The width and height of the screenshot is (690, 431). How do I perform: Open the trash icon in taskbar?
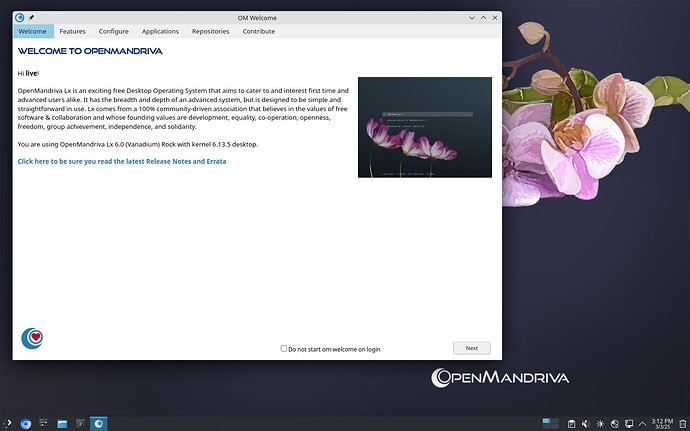click(683, 424)
